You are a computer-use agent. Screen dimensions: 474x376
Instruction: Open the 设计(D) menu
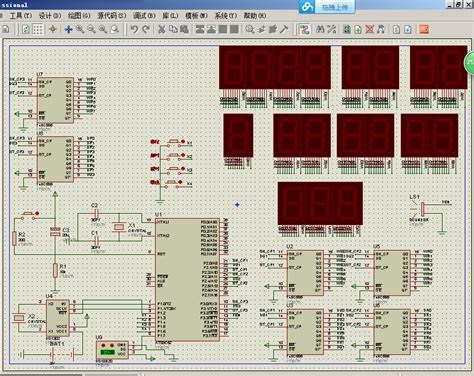tap(50, 15)
